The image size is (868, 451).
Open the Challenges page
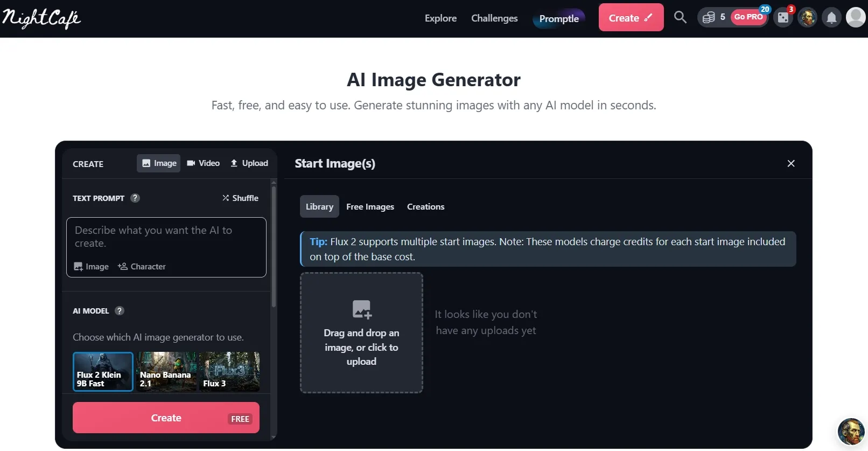494,18
